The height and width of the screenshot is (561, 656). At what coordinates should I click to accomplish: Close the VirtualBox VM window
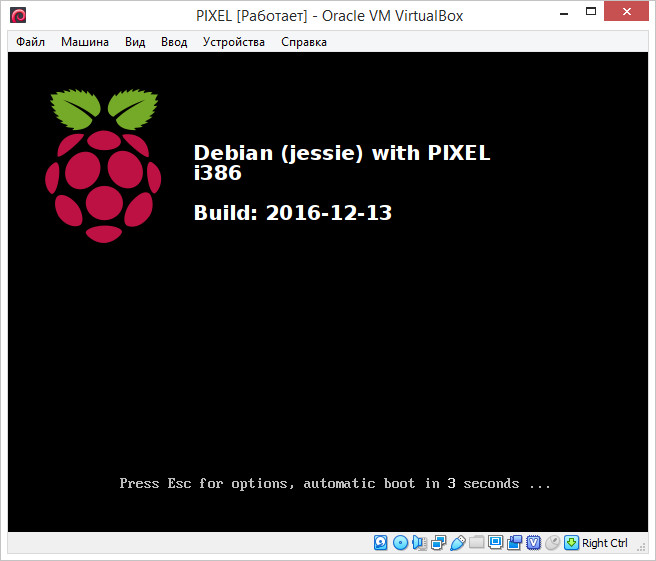626,12
